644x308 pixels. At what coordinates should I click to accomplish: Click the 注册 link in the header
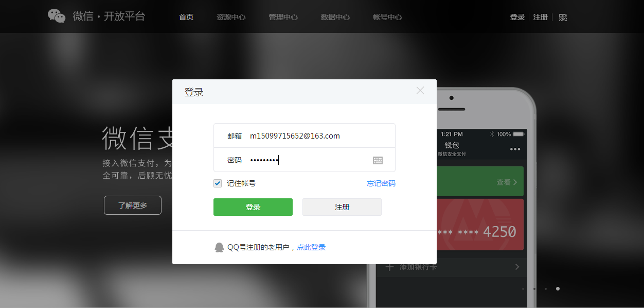click(x=541, y=17)
